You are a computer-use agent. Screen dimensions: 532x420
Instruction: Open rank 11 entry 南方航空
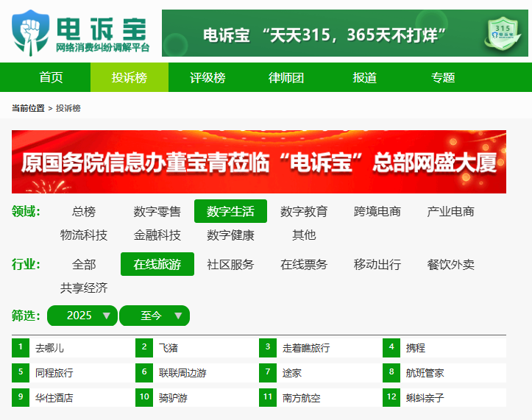pos(301,398)
